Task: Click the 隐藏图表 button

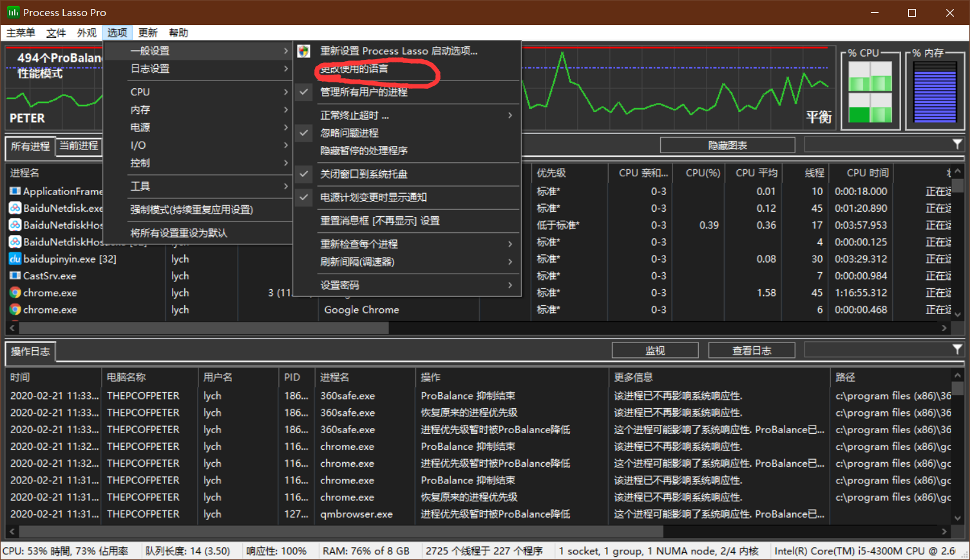Action: point(727,145)
